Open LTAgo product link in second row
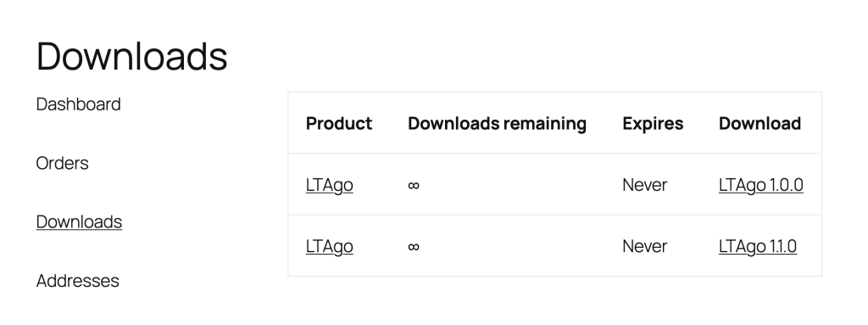 click(x=330, y=246)
